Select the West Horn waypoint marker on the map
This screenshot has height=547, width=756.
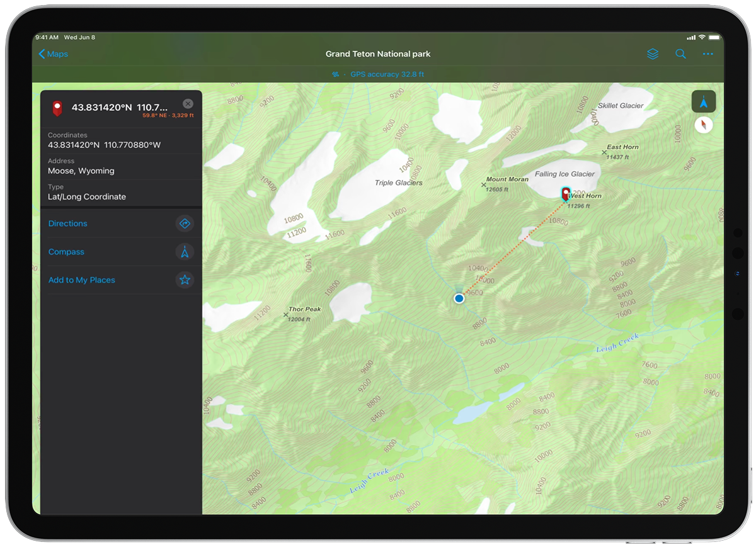[x=565, y=194]
